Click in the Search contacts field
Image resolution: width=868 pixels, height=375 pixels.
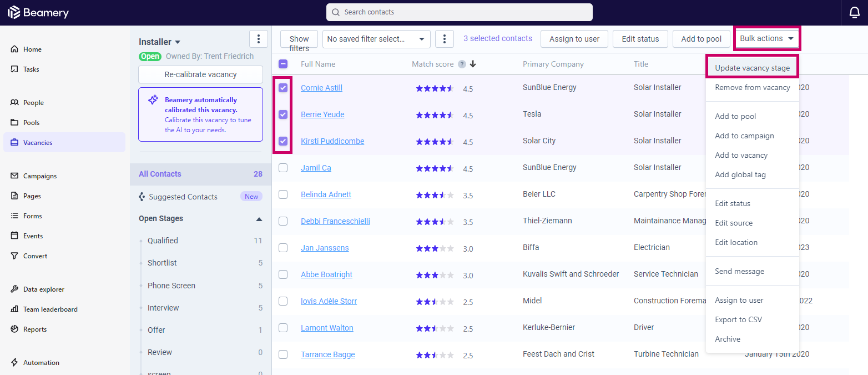(460, 12)
